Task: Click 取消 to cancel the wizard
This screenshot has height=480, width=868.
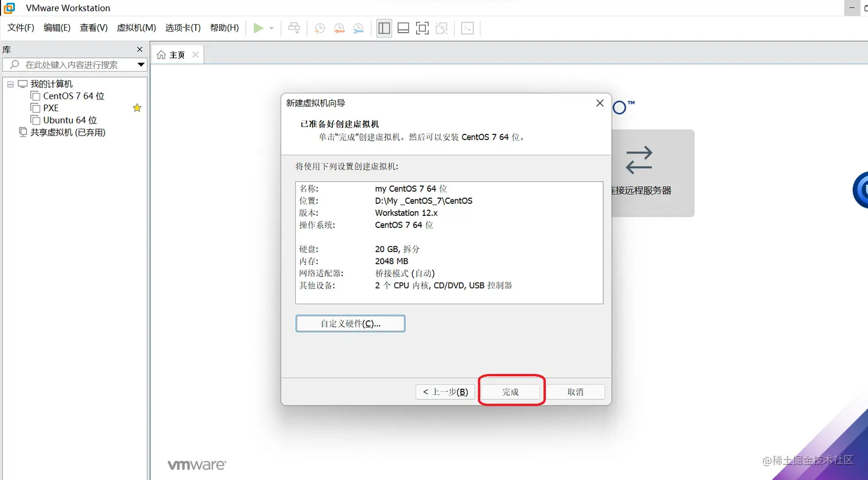Action: point(575,392)
